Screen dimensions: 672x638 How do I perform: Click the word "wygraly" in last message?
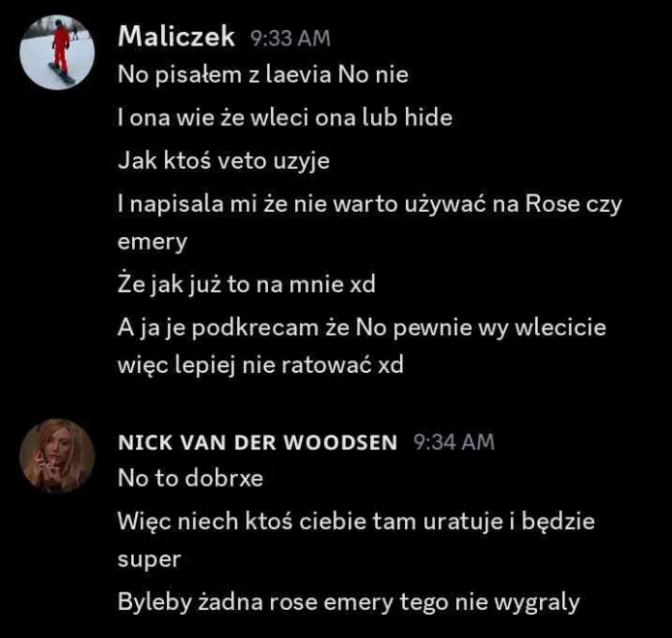click(x=537, y=603)
